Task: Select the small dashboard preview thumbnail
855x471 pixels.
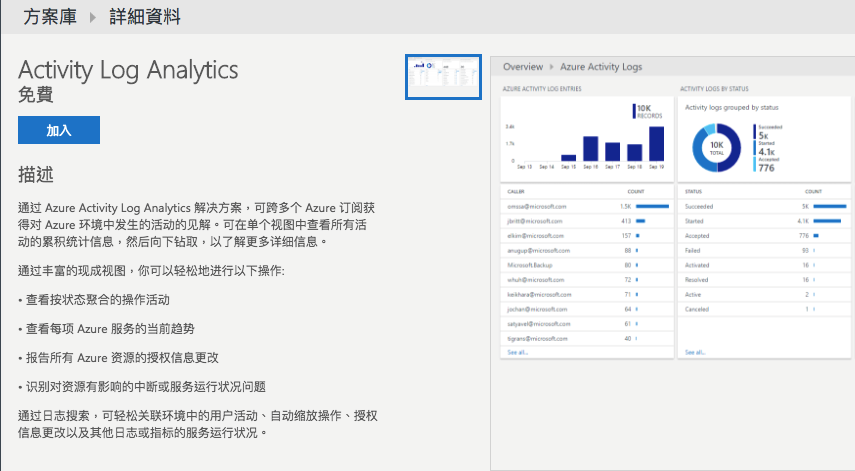Action: (443, 77)
